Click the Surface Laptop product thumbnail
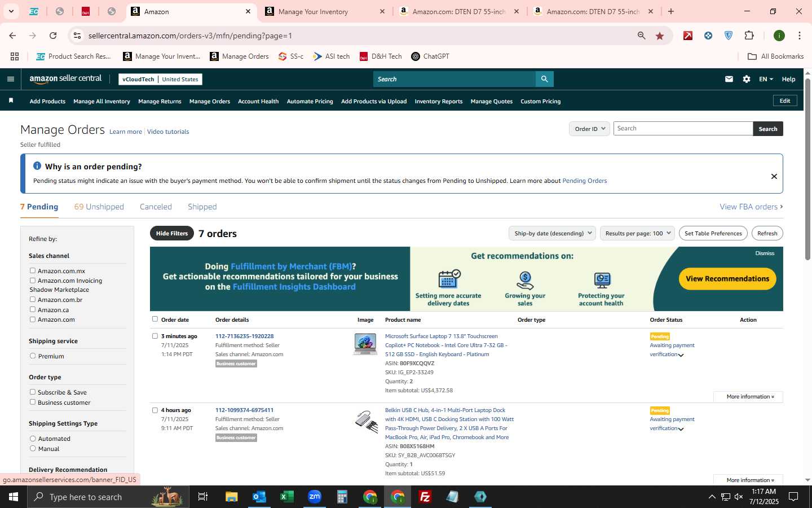This screenshot has height=508, width=812. click(365, 344)
